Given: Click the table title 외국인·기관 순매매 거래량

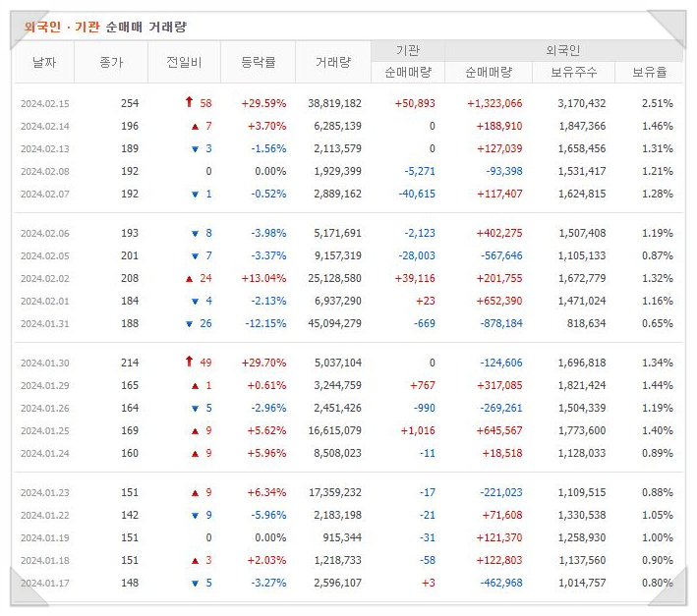Looking at the screenshot, I should (105, 27).
